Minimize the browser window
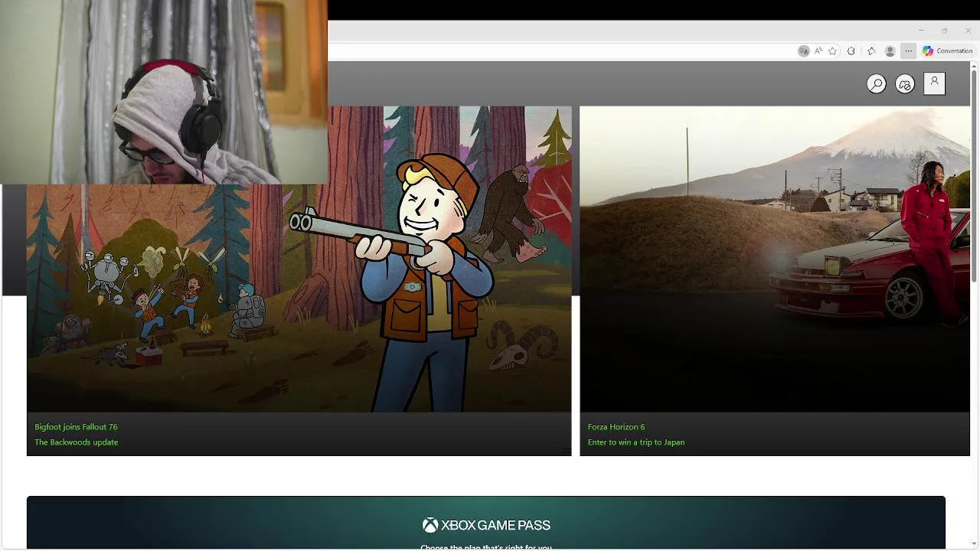 pyautogui.click(x=921, y=31)
